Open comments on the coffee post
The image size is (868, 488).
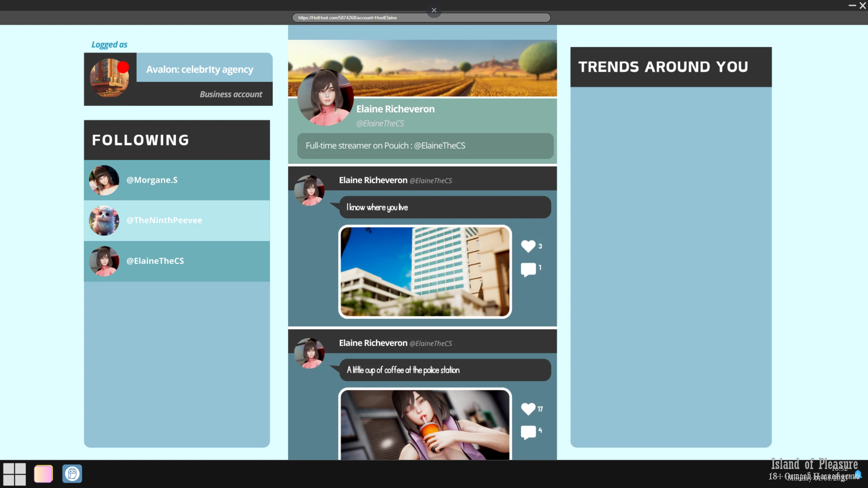click(528, 432)
